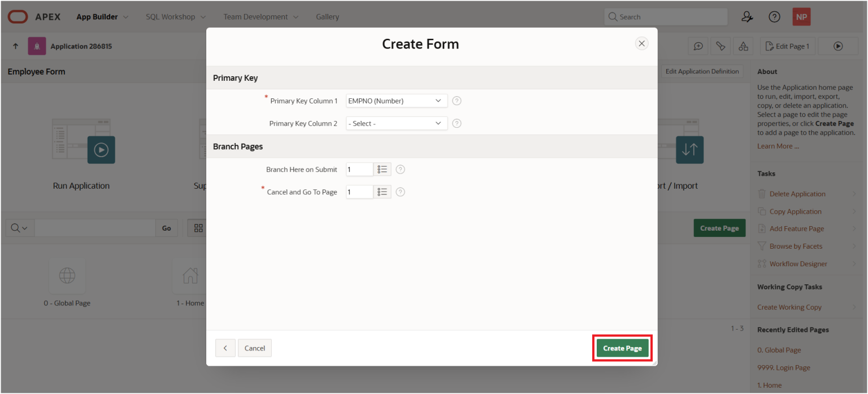868x394 pixels.
Task: Click the Export / Import icon
Action: [689, 149]
